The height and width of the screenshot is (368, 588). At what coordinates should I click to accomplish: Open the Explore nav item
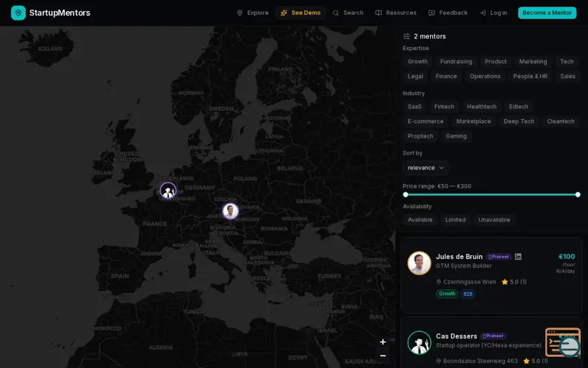(253, 13)
